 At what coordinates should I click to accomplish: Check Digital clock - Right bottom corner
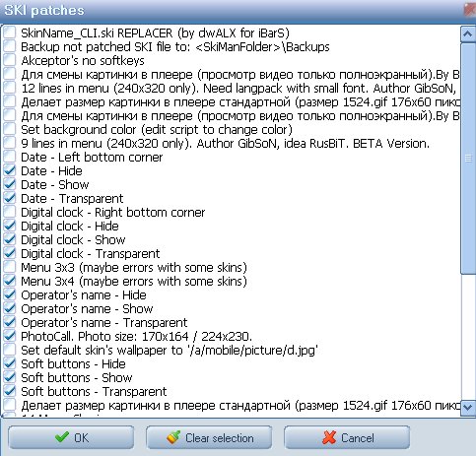point(10,212)
